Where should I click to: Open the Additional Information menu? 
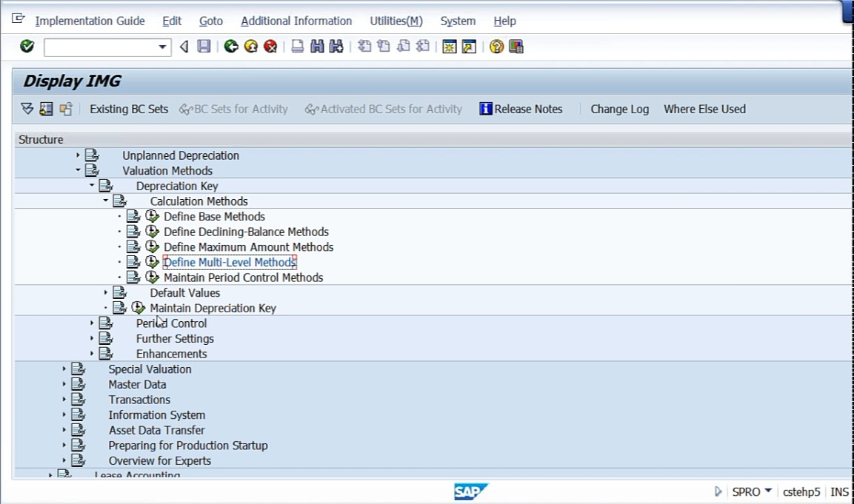click(296, 21)
